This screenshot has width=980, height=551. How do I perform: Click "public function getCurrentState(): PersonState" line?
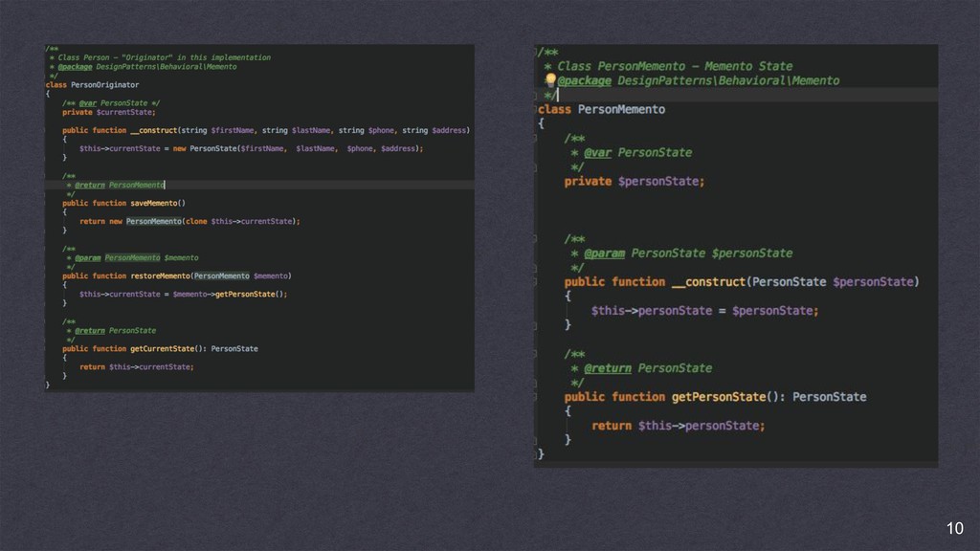(160, 348)
